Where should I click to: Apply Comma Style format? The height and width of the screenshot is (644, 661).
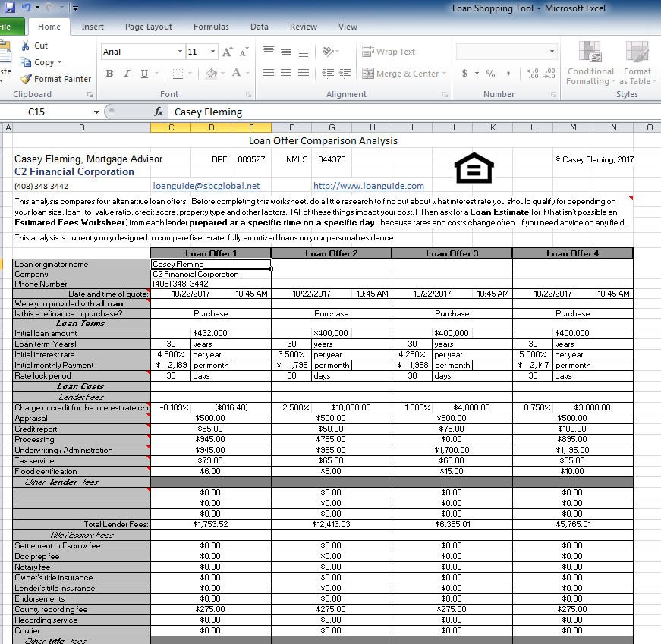tap(508, 74)
